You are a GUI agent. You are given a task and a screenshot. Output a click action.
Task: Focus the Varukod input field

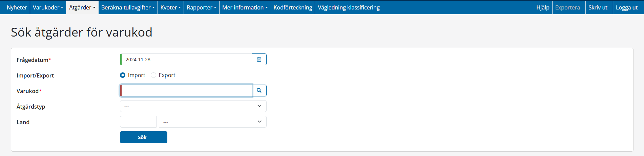[x=187, y=91]
